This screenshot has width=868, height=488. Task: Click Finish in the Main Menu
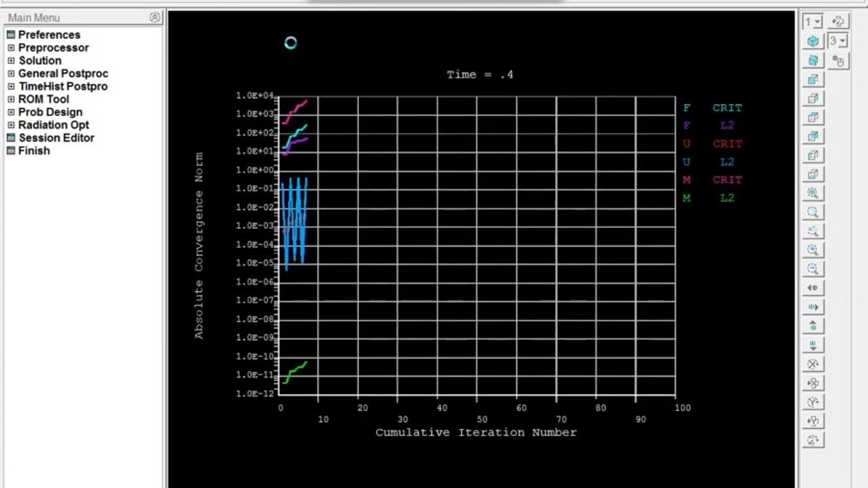[x=34, y=150]
